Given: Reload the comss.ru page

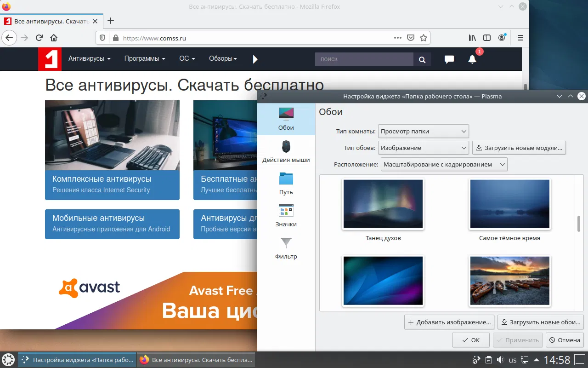Looking at the screenshot, I should (x=39, y=38).
